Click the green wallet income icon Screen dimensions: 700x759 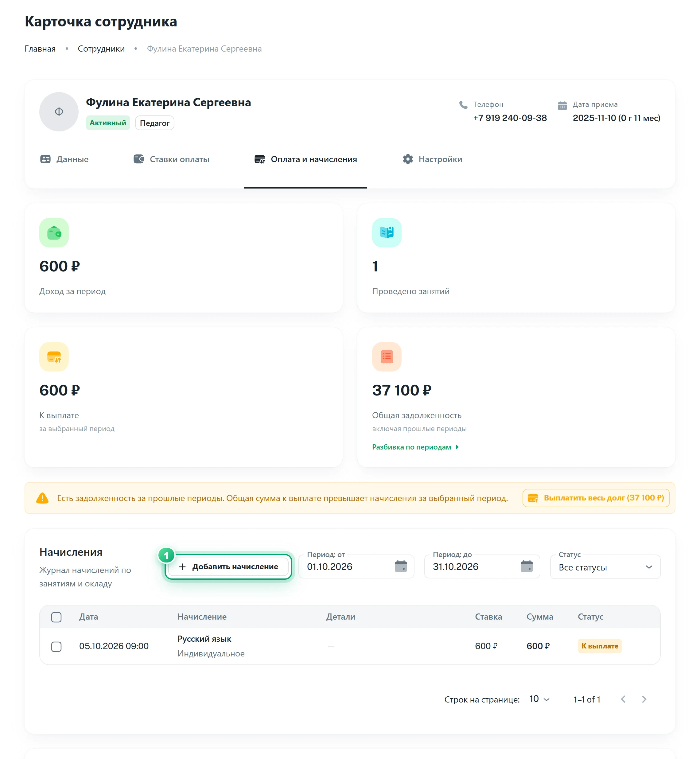click(x=54, y=232)
